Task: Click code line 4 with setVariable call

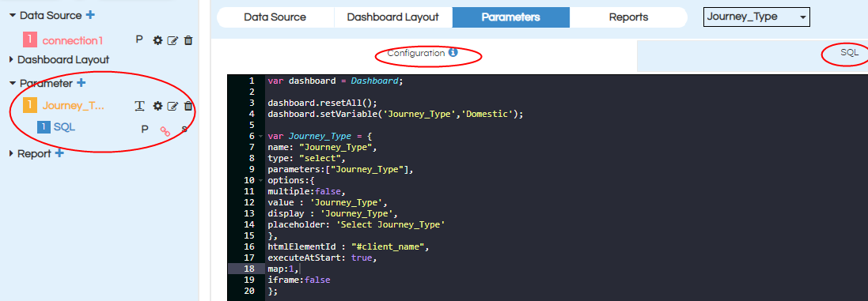Action: pos(396,114)
